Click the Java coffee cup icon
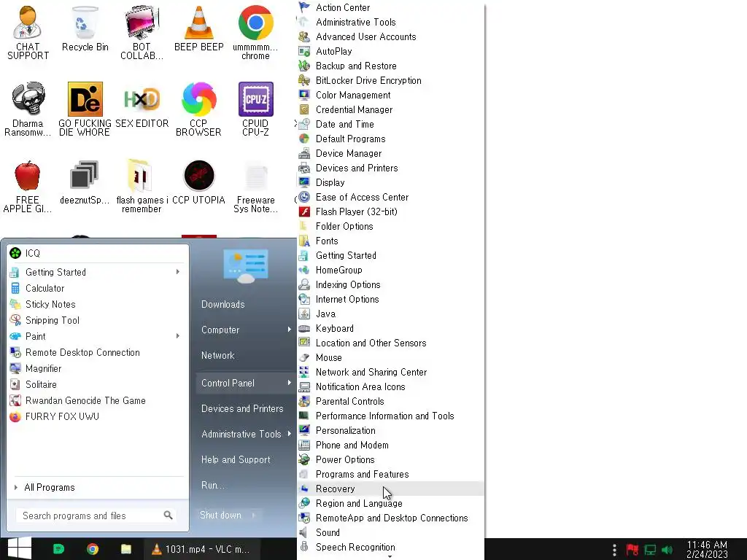This screenshot has height=560, width=747. (304, 314)
